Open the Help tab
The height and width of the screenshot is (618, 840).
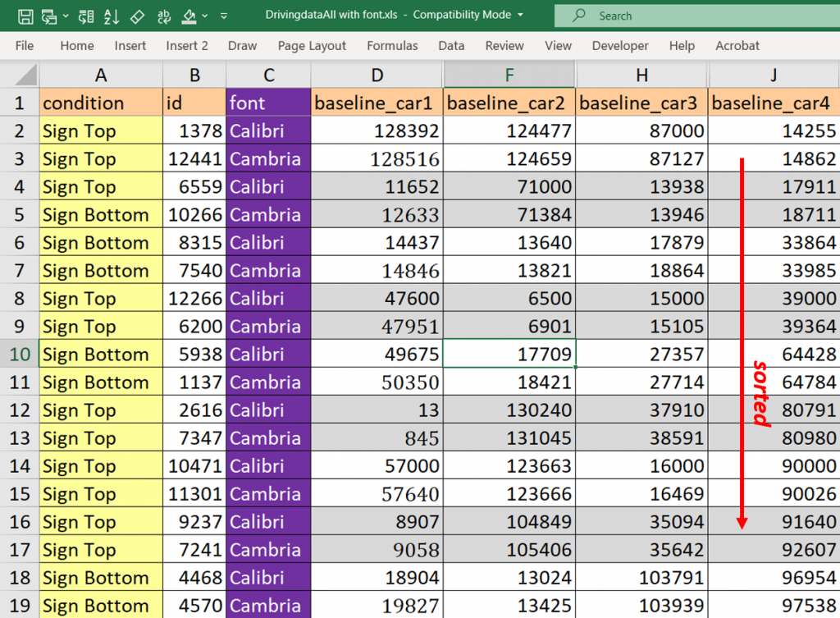pos(682,46)
